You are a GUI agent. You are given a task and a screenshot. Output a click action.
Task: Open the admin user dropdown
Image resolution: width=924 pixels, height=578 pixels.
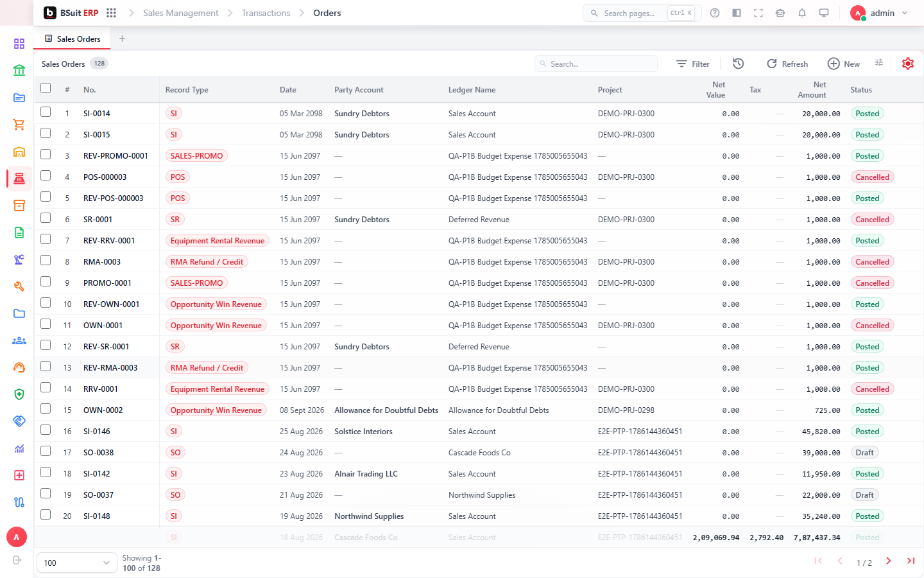tap(879, 13)
